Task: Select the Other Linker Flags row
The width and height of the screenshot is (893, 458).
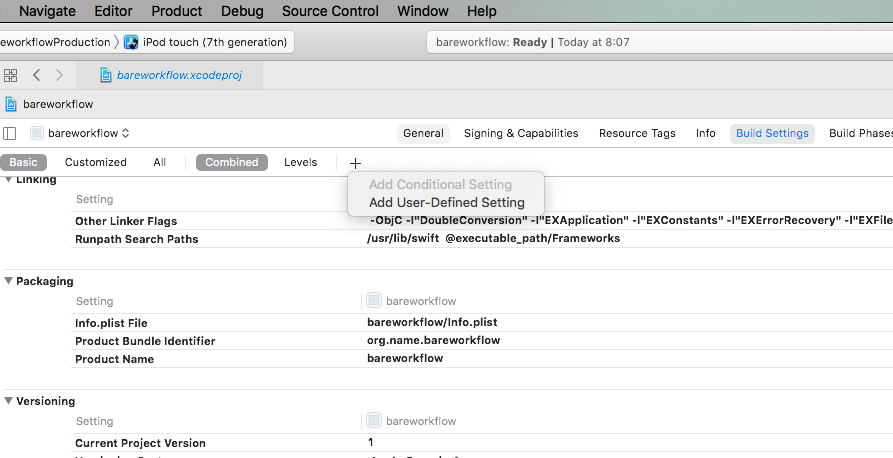Action: 482,221
